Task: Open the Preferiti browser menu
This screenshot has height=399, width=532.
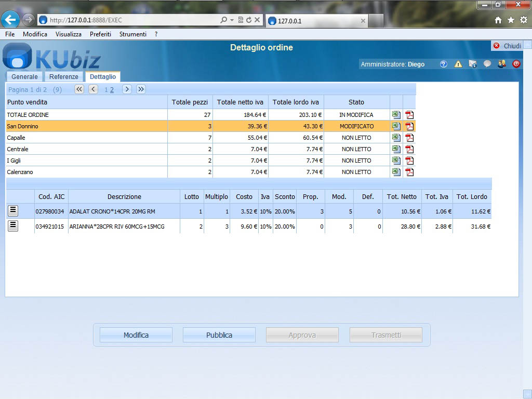Action: tap(100, 34)
